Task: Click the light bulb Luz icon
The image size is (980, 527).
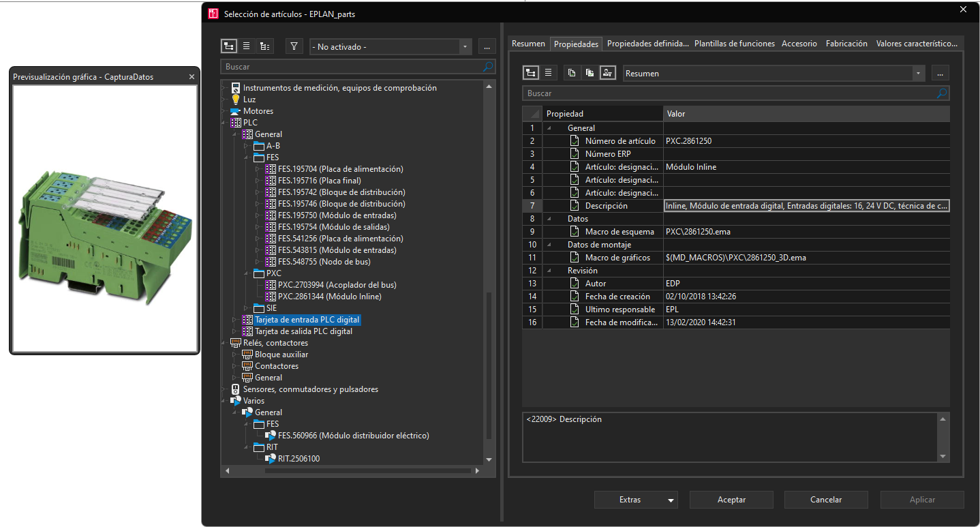Action: click(x=236, y=100)
